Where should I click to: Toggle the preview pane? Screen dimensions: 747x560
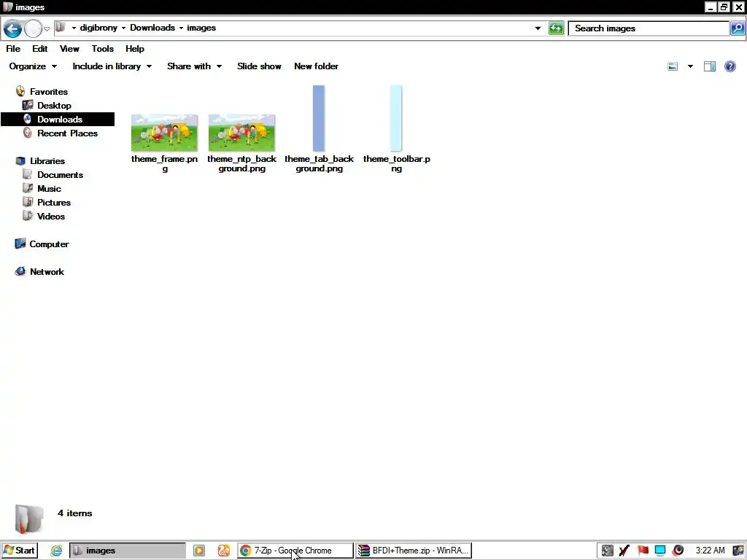click(x=710, y=66)
